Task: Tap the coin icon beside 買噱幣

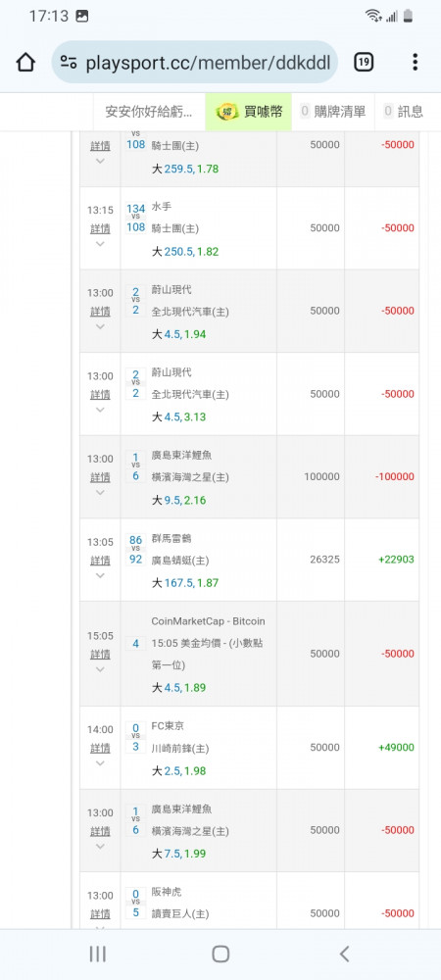Action: (x=227, y=112)
